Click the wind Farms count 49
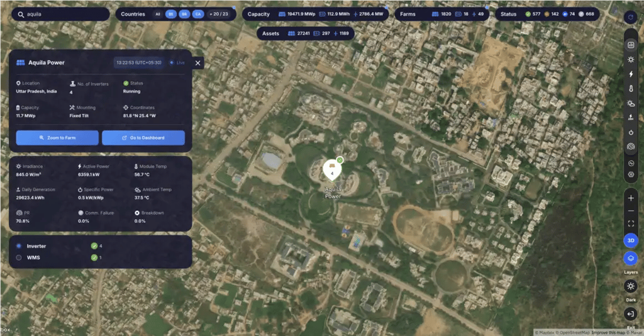 (x=478, y=14)
